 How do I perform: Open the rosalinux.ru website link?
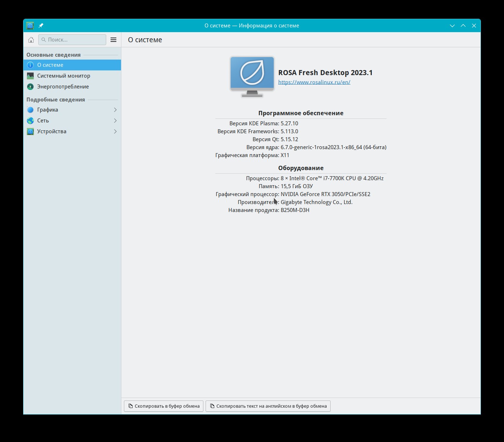point(314,82)
